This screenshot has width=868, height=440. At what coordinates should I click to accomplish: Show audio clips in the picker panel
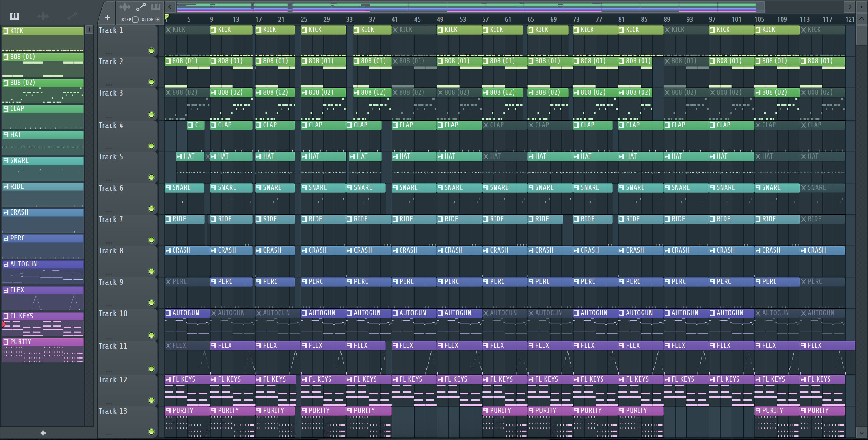pyautogui.click(x=43, y=16)
